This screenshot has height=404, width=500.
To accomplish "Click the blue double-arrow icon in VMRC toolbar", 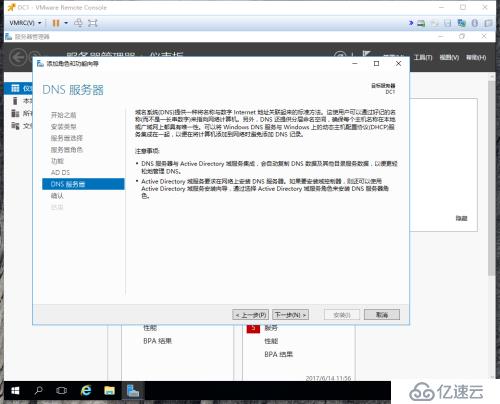I will point(411,23).
